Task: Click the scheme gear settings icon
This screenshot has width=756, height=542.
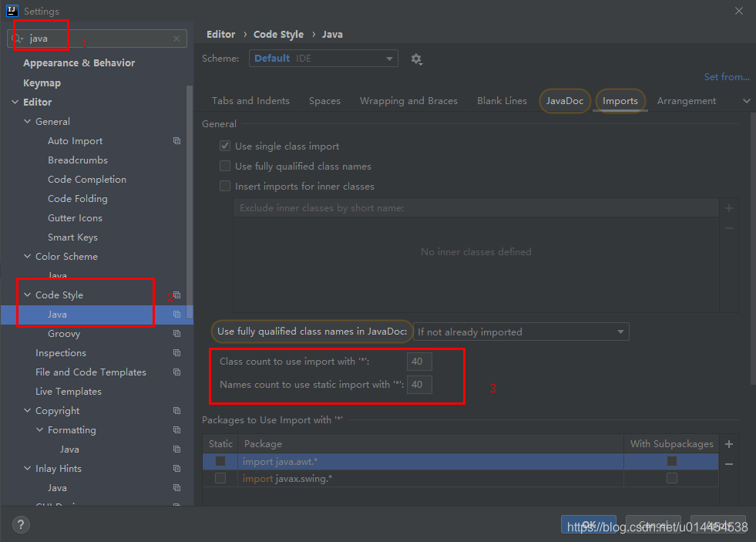Action: pyautogui.click(x=417, y=59)
